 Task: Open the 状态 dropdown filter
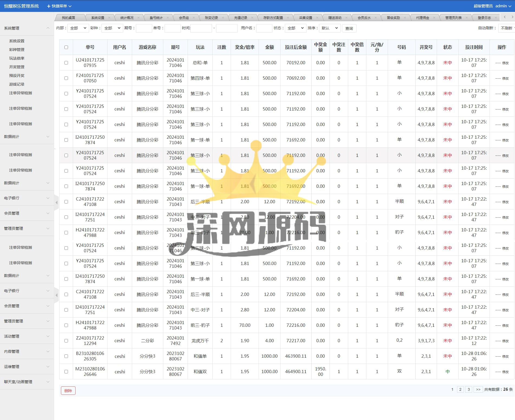pyautogui.click(x=295, y=28)
